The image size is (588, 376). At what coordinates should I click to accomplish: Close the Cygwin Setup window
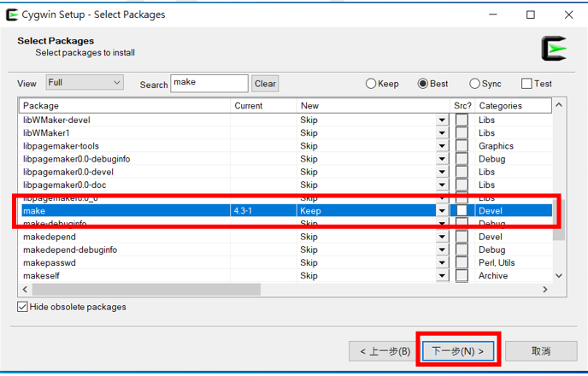tap(568, 15)
